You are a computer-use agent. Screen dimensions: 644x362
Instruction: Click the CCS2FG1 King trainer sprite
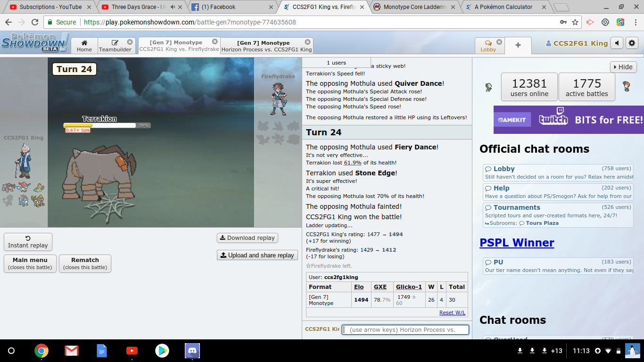click(x=22, y=161)
